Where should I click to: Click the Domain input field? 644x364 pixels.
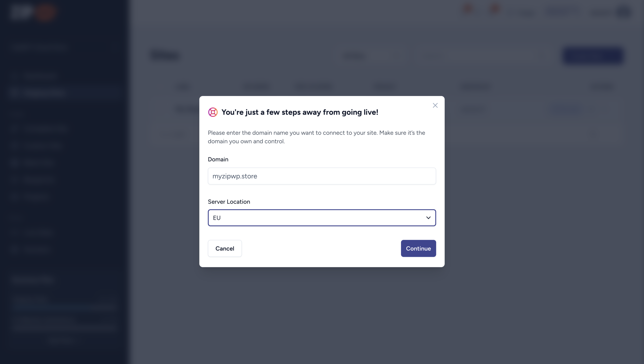(322, 176)
